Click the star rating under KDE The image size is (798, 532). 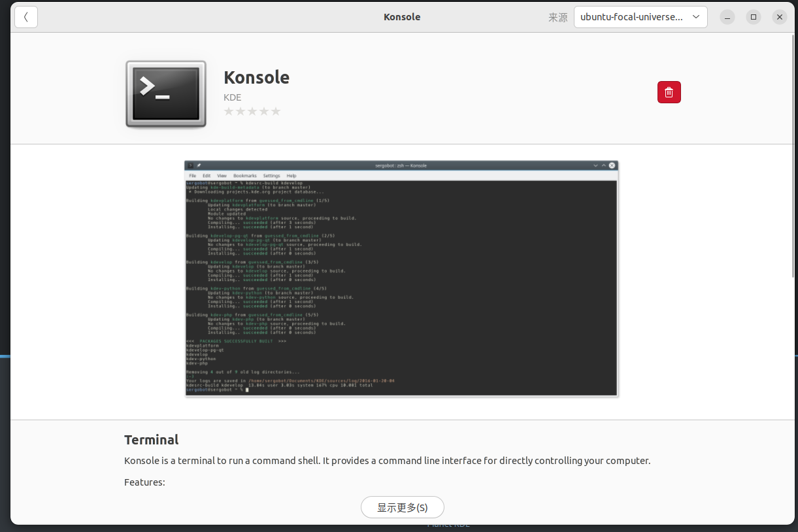point(252,111)
